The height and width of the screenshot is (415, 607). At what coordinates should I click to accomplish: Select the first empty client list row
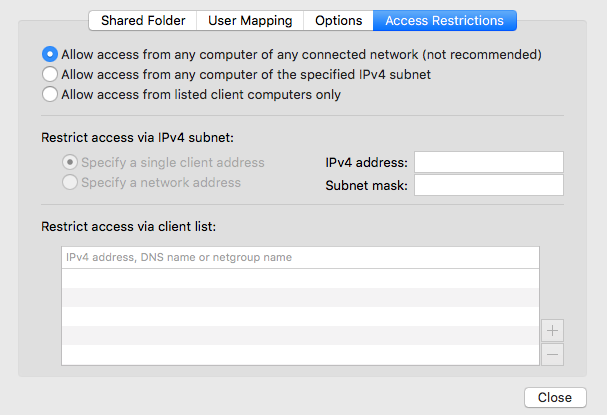coord(300,278)
